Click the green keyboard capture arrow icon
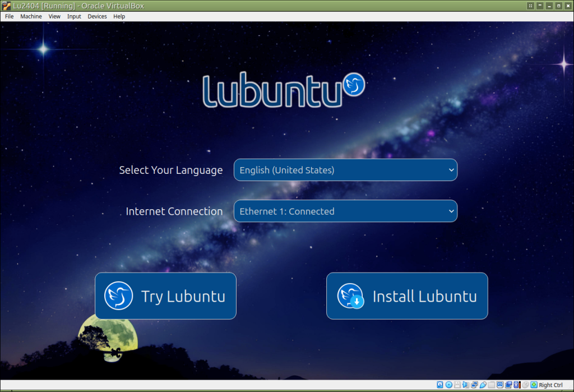 coord(534,385)
